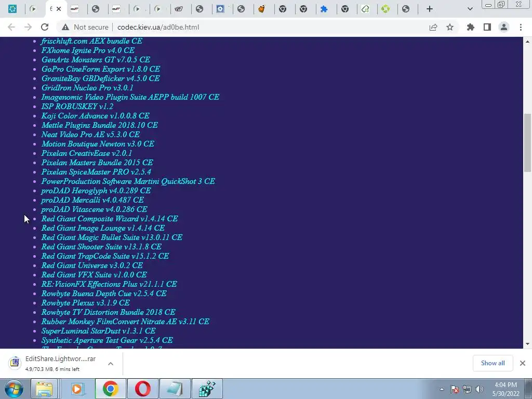Switch to the green cloud-icon tab
Screen dimensions: 532x399
coord(365,9)
